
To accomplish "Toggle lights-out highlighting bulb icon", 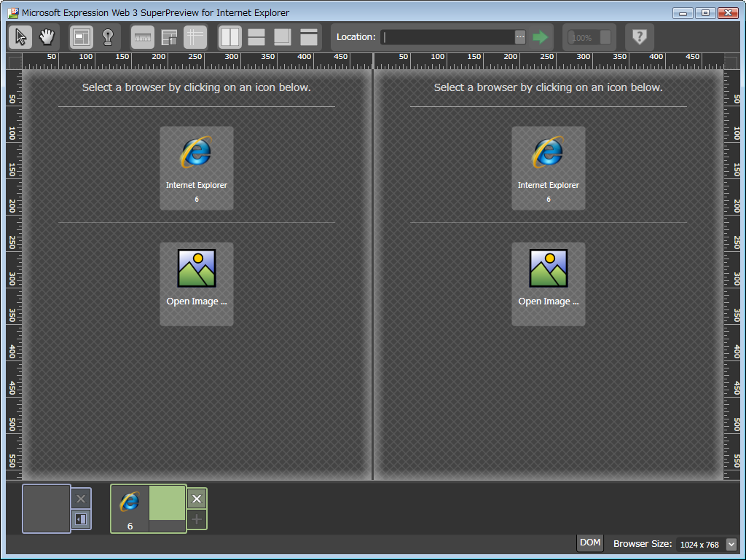I will (108, 37).
